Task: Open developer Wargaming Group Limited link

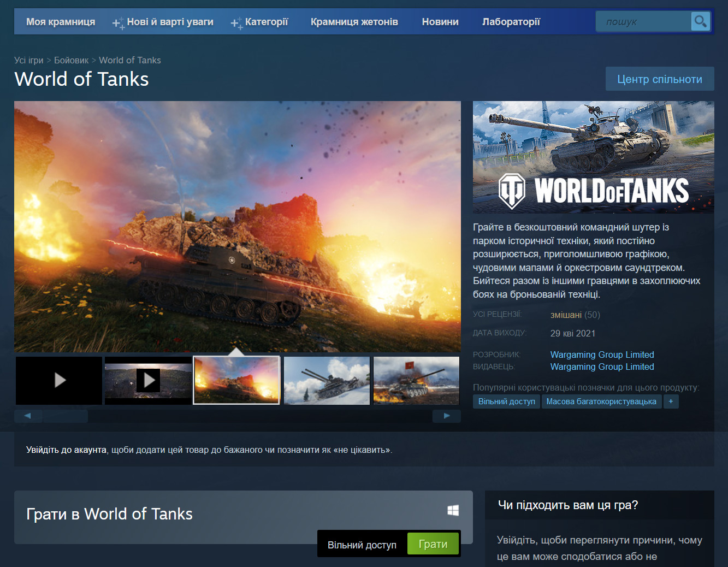Action: 602,355
